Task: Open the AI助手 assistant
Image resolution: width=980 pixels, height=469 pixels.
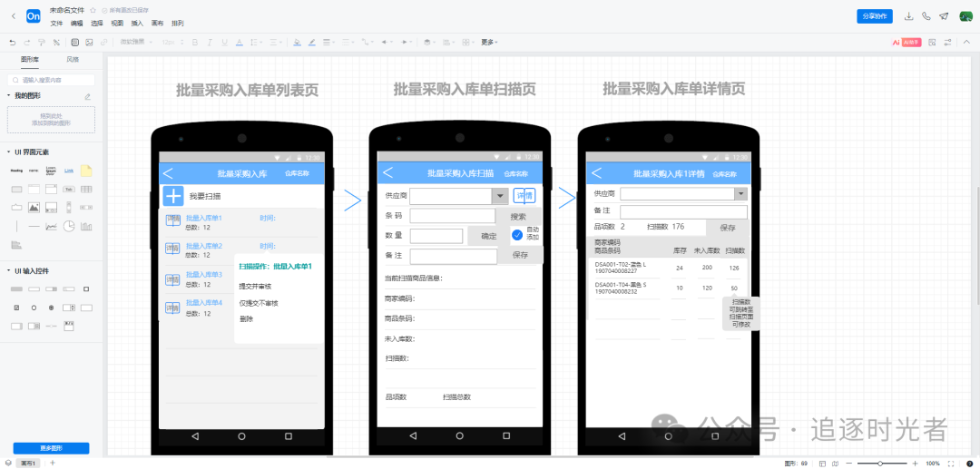Action: (x=906, y=43)
